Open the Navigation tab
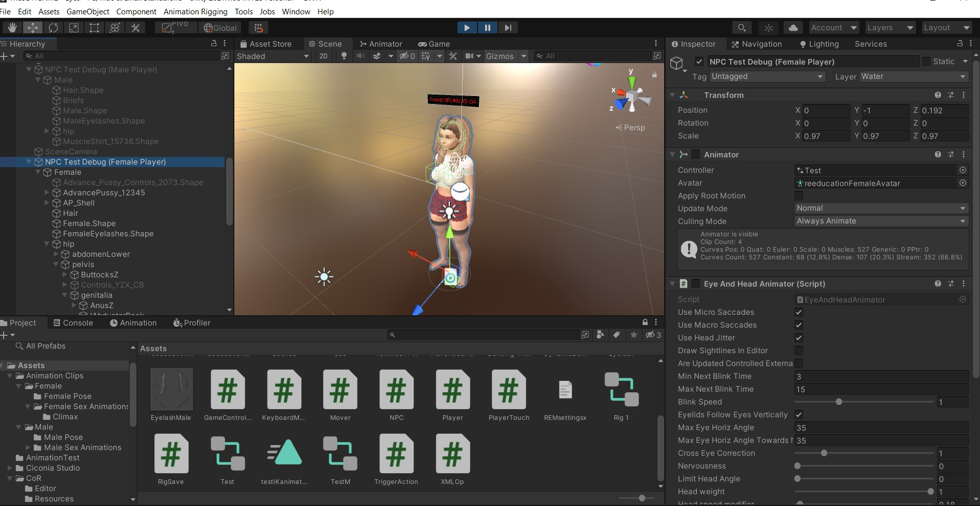 [756, 44]
